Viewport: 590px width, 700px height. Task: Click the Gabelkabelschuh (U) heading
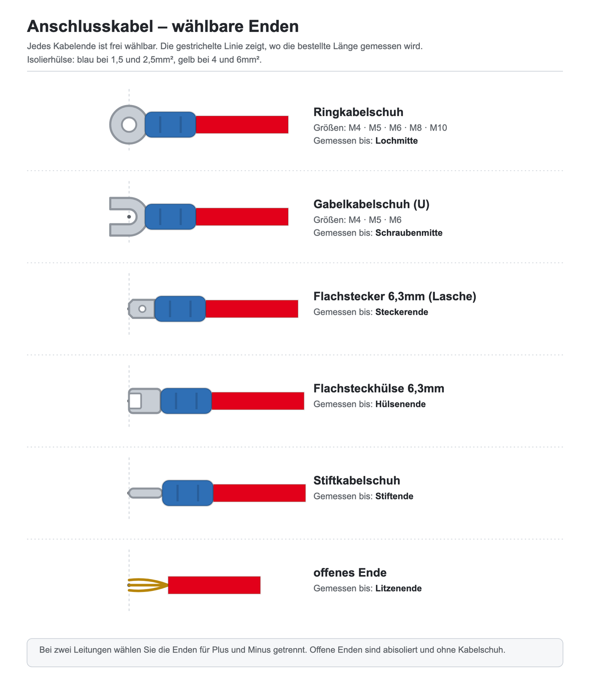[x=371, y=204]
